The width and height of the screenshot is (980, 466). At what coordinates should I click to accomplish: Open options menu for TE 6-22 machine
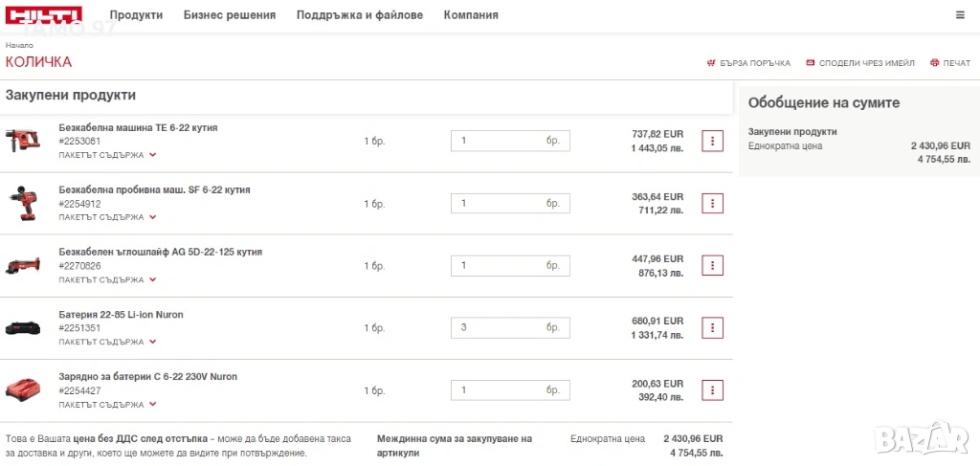coord(712,141)
